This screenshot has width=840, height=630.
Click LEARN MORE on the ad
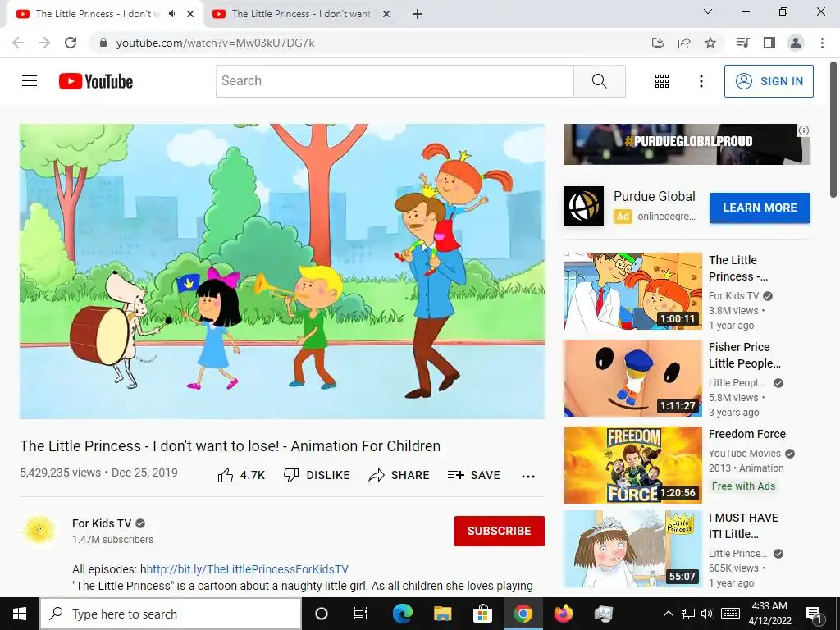pyautogui.click(x=760, y=208)
